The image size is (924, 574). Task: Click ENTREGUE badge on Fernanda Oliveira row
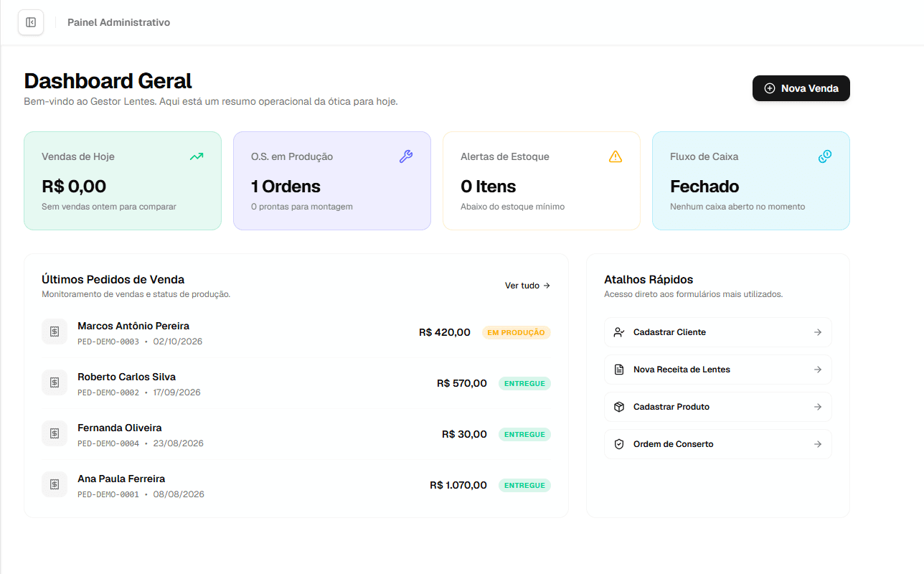click(524, 434)
